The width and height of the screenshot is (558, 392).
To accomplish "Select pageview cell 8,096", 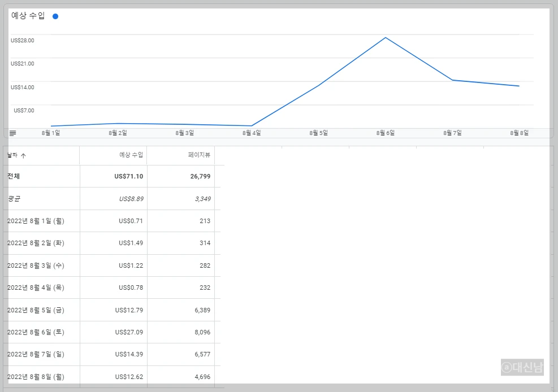I will pos(202,332).
